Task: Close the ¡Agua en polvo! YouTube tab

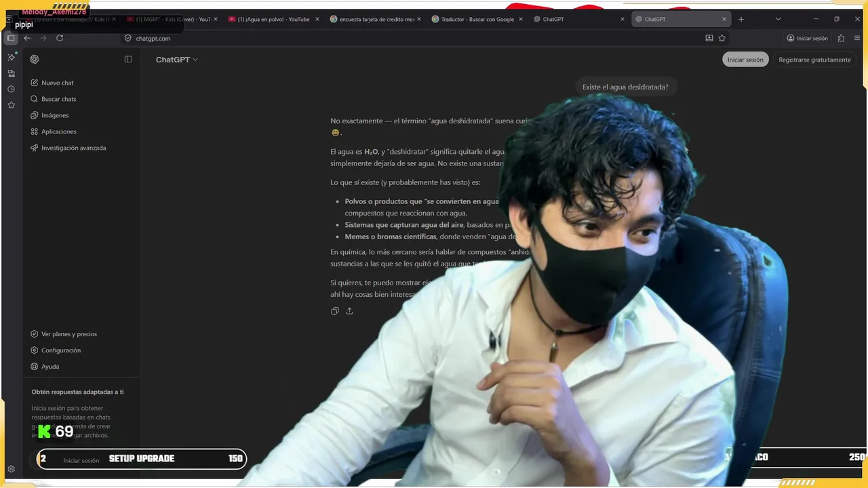Action: click(x=317, y=19)
